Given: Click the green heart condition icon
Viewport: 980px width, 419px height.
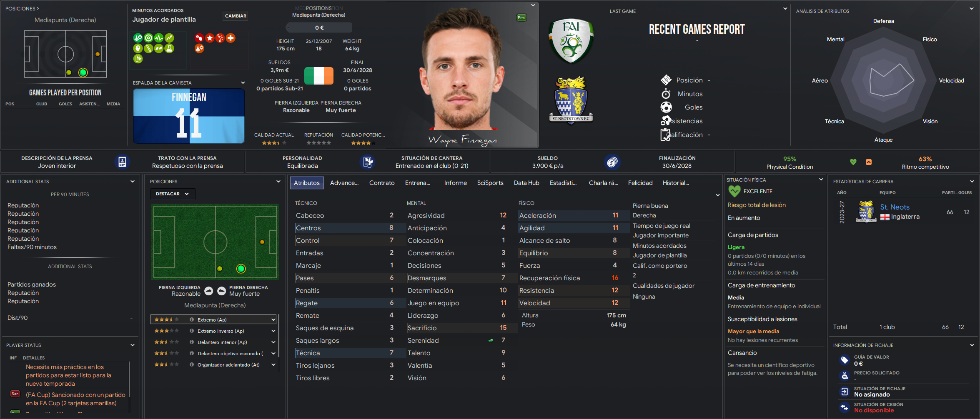Looking at the screenshot, I should (x=853, y=162).
